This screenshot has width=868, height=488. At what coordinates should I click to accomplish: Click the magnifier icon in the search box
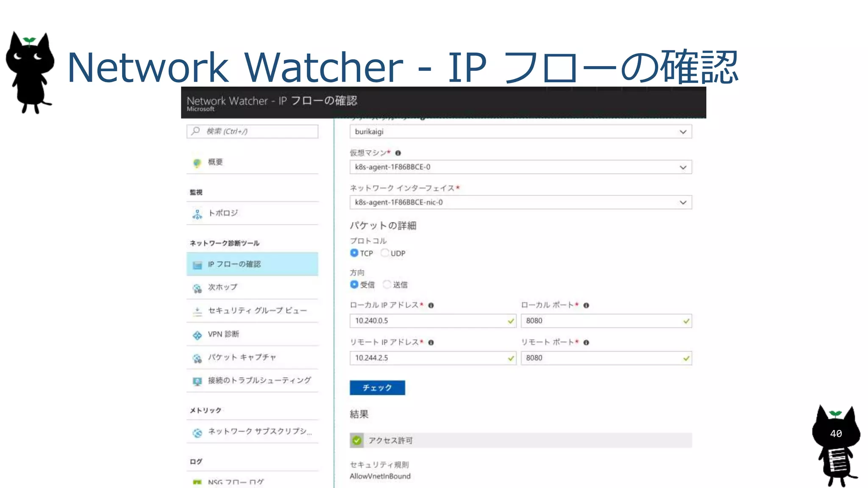[x=195, y=131]
